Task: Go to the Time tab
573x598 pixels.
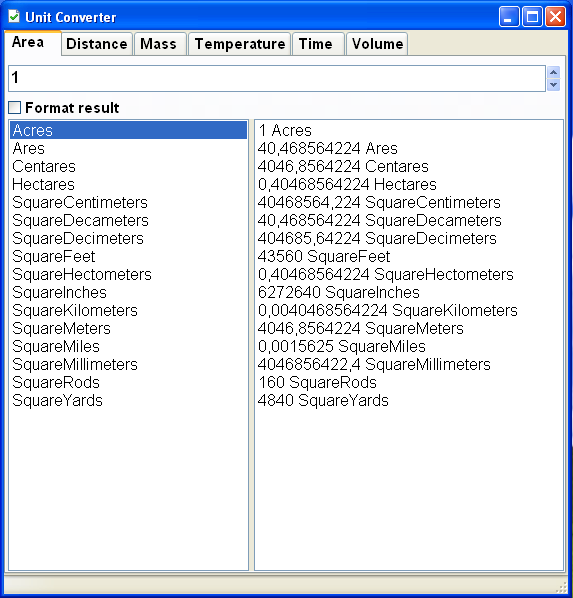Action: pyautogui.click(x=315, y=44)
